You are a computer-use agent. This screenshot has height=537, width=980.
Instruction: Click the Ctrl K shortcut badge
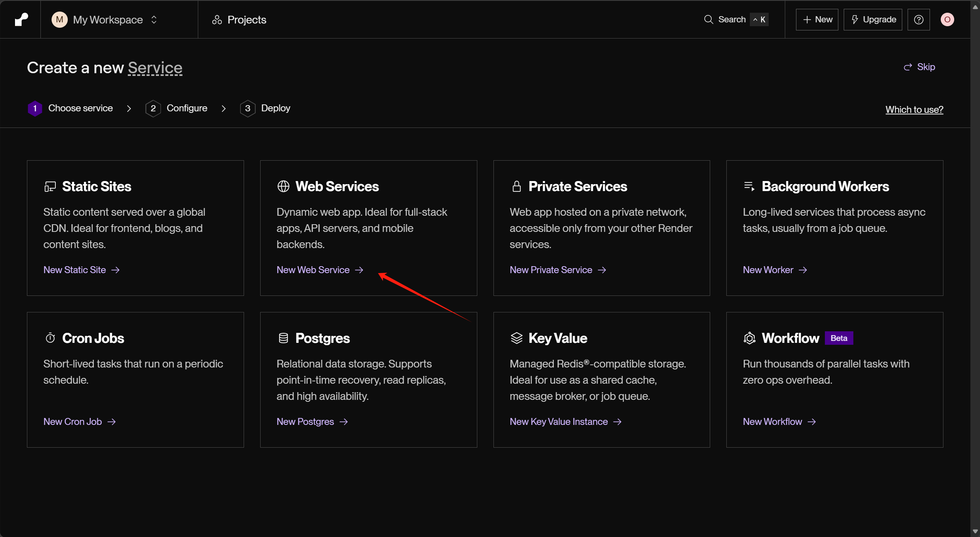pyautogui.click(x=759, y=20)
